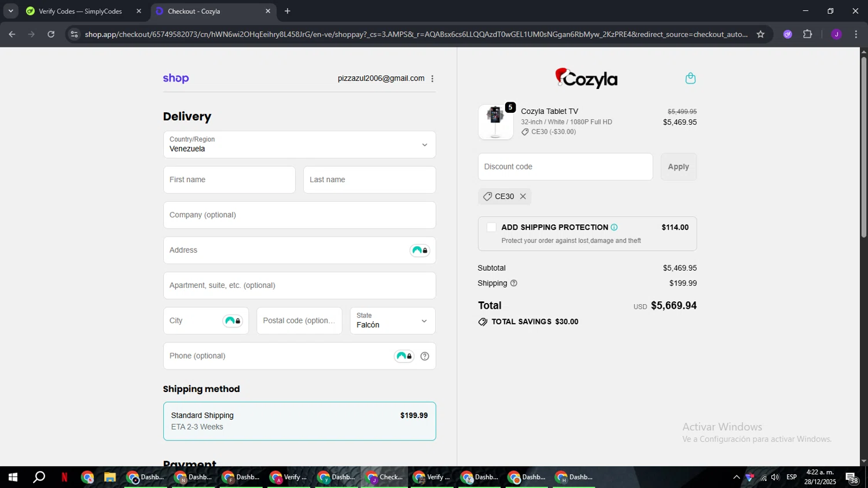This screenshot has width=868, height=488.
Task: Close the Verify Codes tab
Action: pyautogui.click(x=139, y=11)
